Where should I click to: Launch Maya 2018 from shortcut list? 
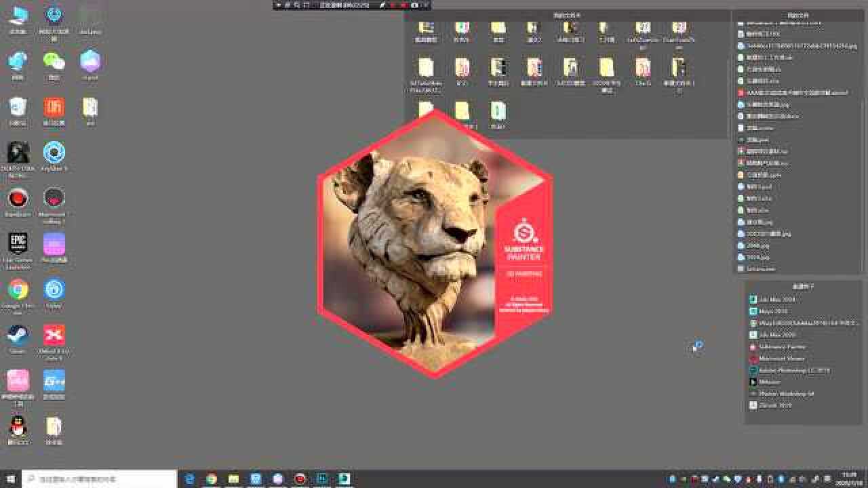(769, 311)
